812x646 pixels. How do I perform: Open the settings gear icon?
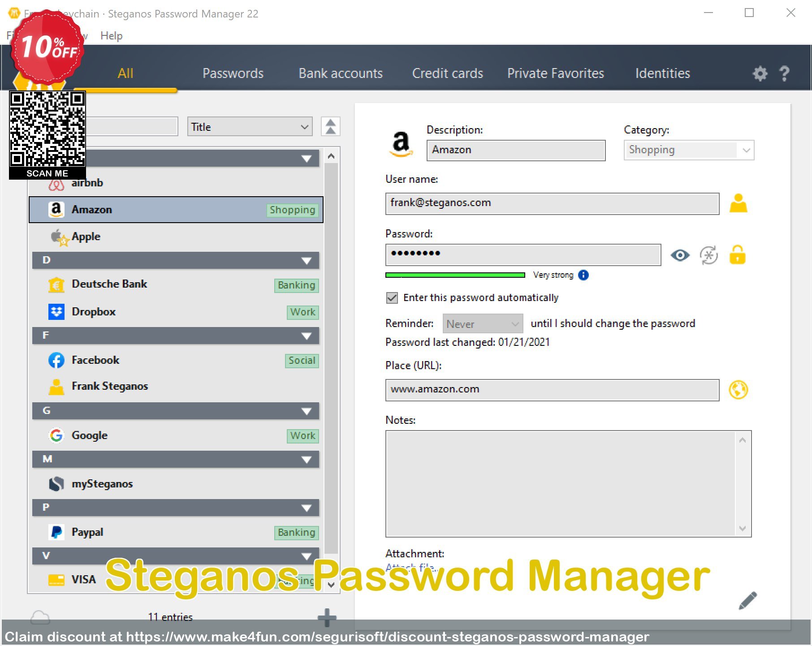point(760,73)
